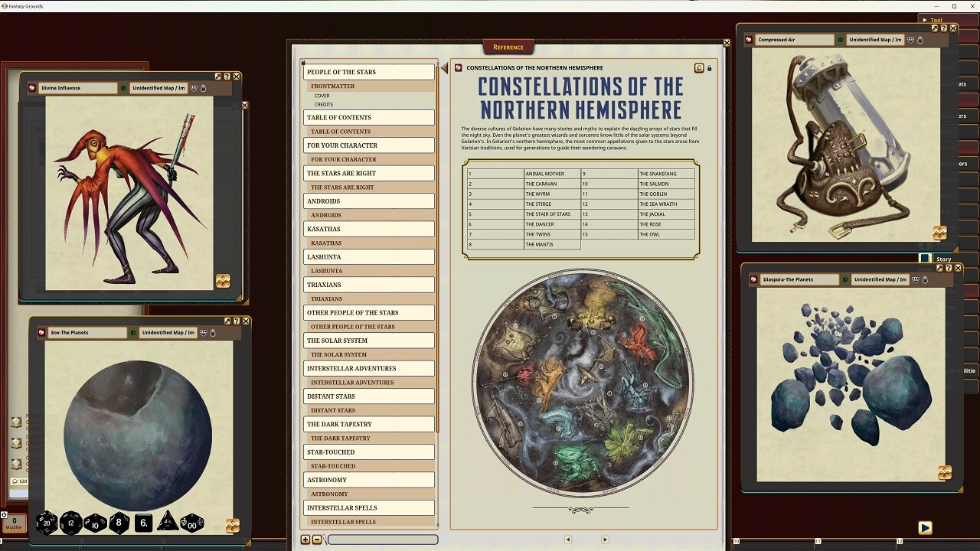980x551 pixels.
Task: Roll the black d20 die in the dice tray
Action: (47, 523)
